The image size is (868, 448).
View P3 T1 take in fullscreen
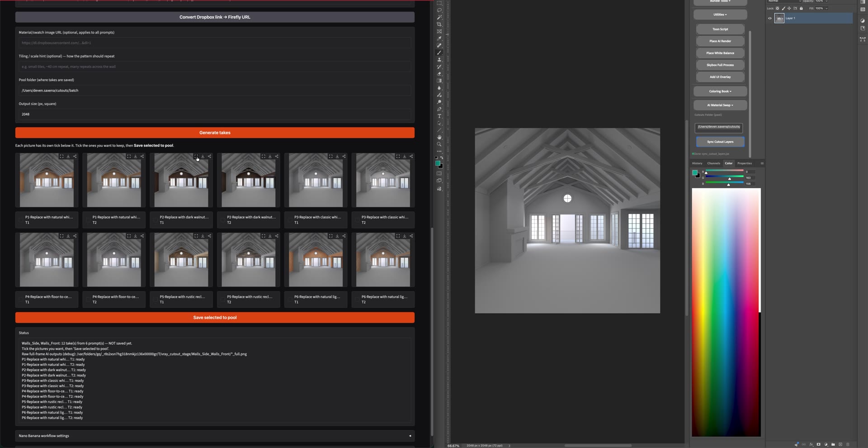[330, 156]
